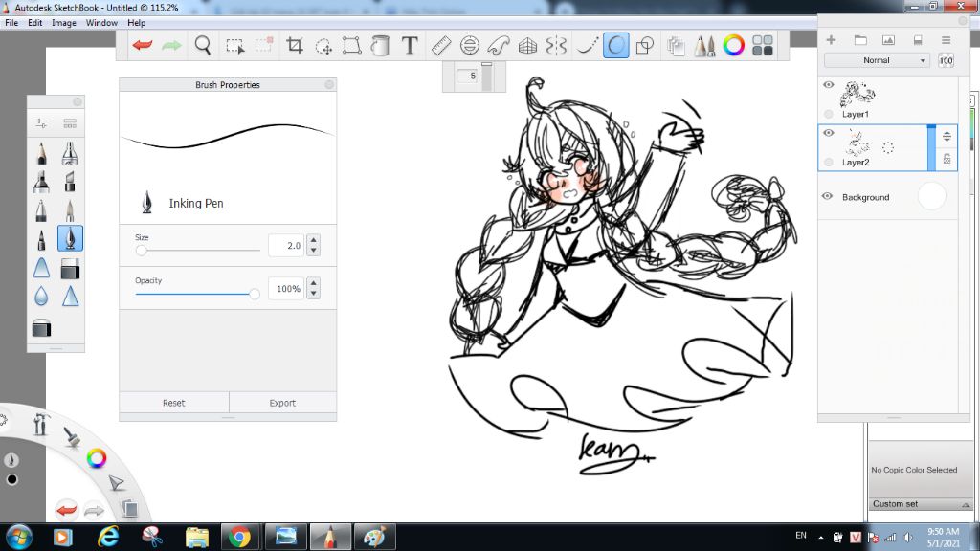Click the red Undo arrow in top toolbar
This screenshot has width=980, height=551.
143,46
